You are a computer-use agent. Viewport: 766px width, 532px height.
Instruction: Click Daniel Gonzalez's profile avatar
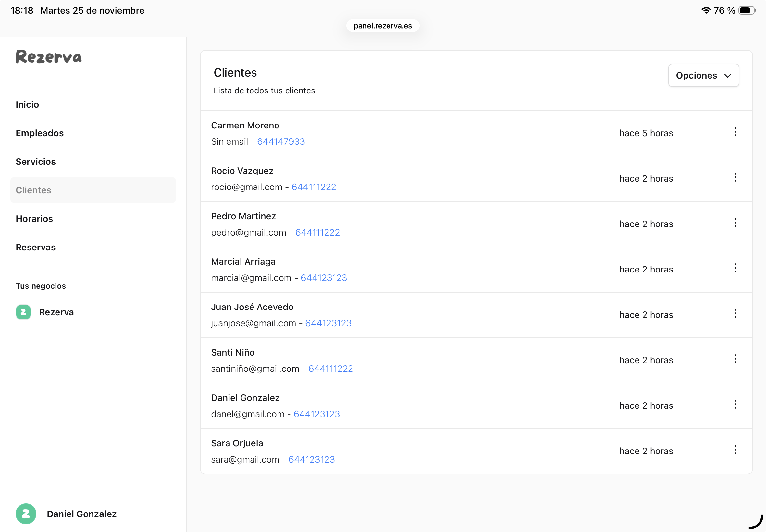(x=26, y=514)
